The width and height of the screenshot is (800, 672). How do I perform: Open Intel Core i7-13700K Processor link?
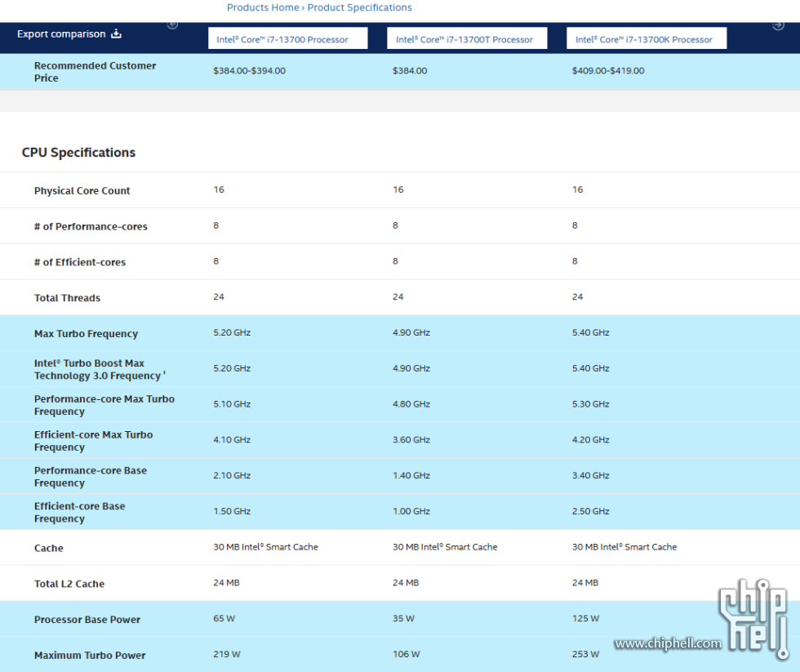click(x=647, y=38)
